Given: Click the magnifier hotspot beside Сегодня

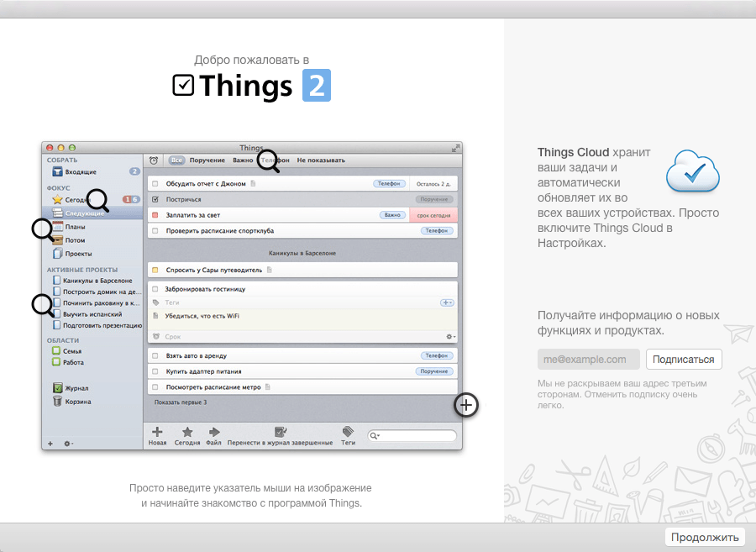Looking at the screenshot, I should pyautogui.click(x=98, y=200).
